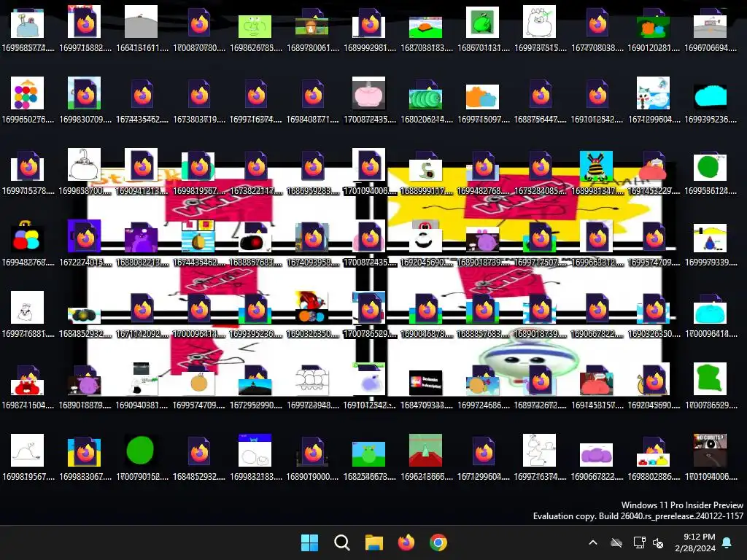Select the purple blob file 1689018879

point(85,386)
